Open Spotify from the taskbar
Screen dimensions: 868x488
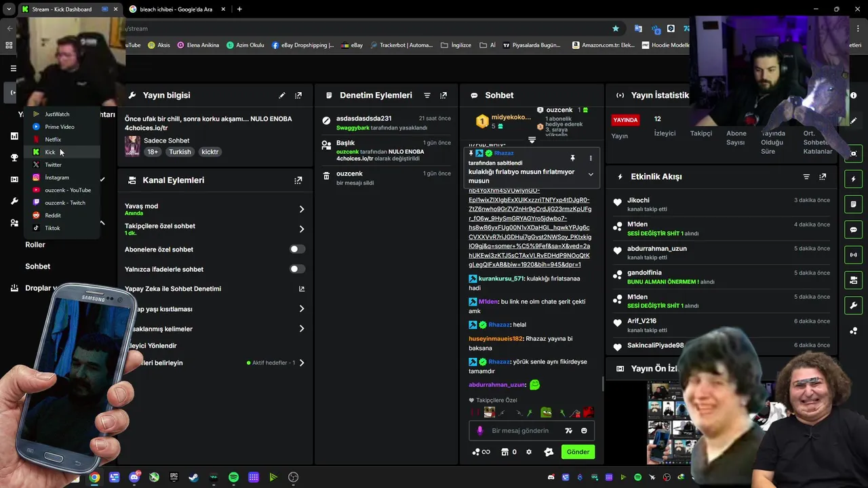click(x=233, y=477)
